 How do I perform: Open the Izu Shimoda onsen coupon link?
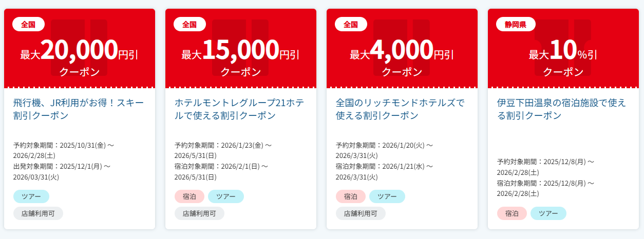(x=563, y=109)
